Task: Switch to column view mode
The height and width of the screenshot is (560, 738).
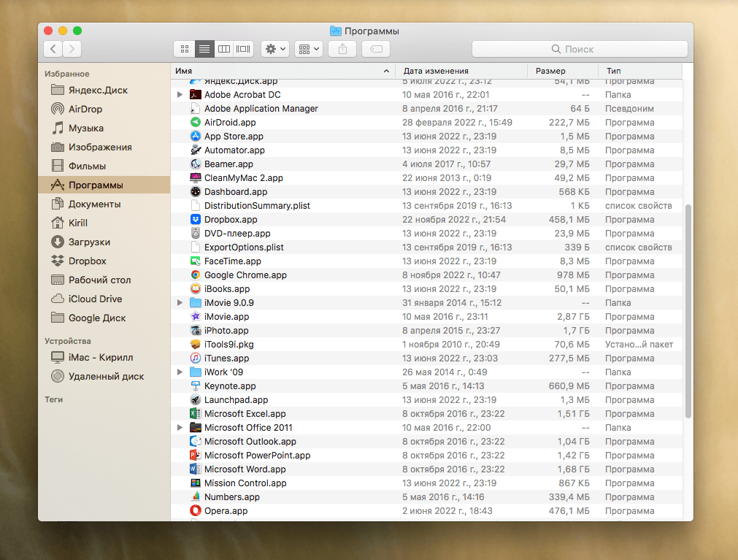Action: 224,49
